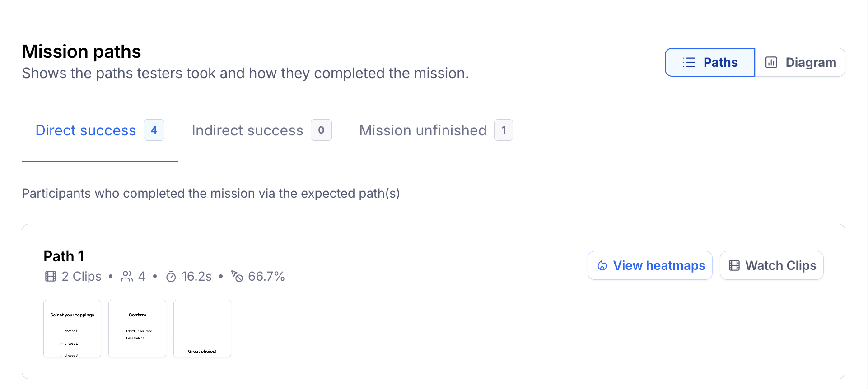The height and width of the screenshot is (389, 868).
Task: Click the testers people icon in Path 1
Action: click(127, 276)
